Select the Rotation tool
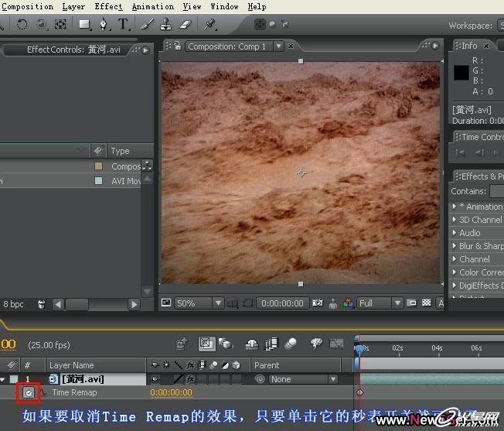This screenshot has width=504, height=431. click(x=22, y=24)
